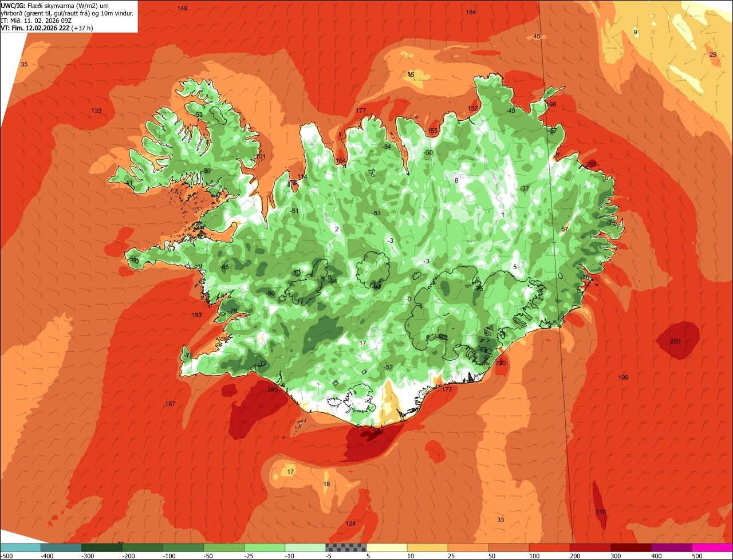Click the map value "187"
Image resolution: width=733 pixels, height=560 pixels.
pos(170,404)
